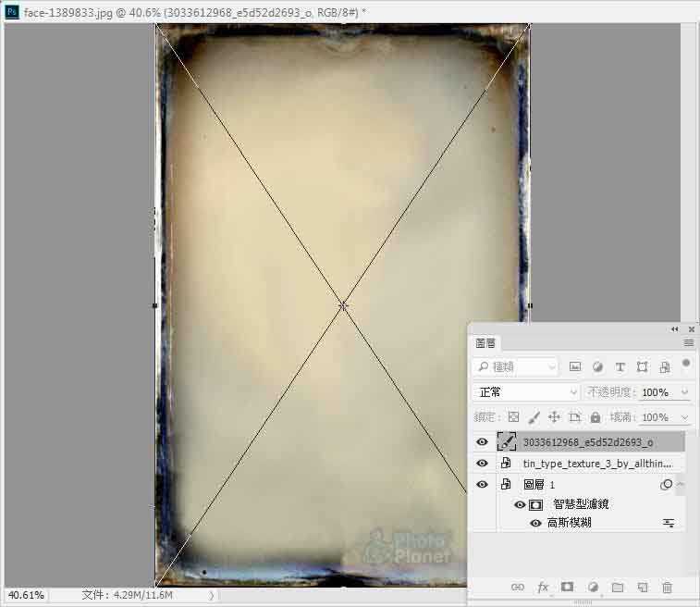This screenshot has height=607, width=700.
Task: Filter layers by shape layer icon
Action: (642, 366)
